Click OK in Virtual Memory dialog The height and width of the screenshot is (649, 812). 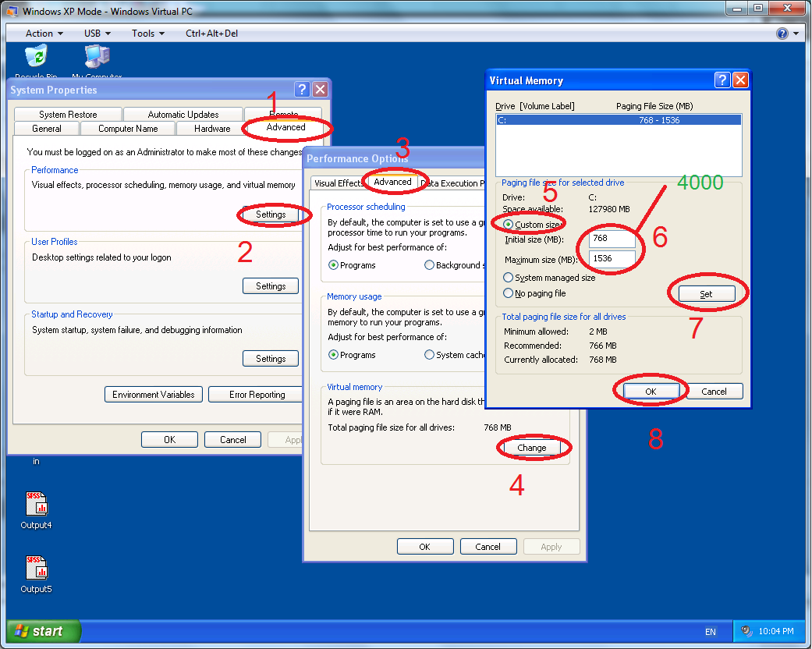click(x=651, y=392)
